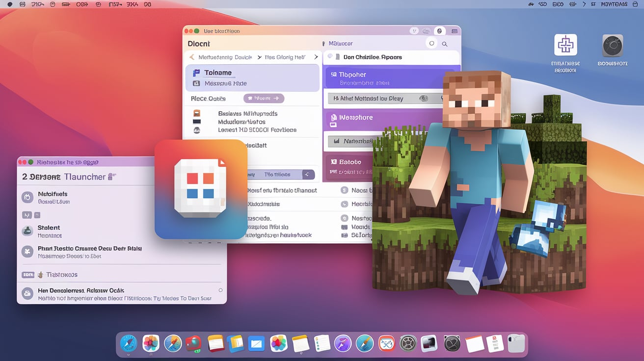Image resolution: width=644 pixels, height=361 pixels.
Task: Select the round 'Heortsic' option icon
Action: [344, 204]
